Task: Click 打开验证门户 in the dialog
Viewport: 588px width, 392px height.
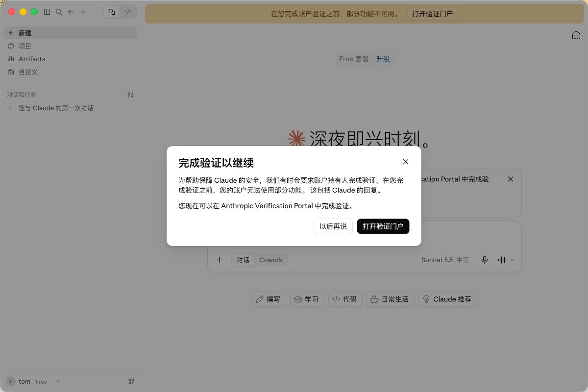Action: click(383, 226)
